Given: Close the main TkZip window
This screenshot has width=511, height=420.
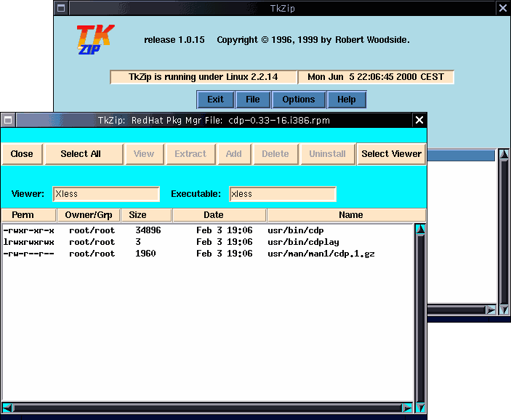Looking at the screenshot, I should tap(503, 8).
